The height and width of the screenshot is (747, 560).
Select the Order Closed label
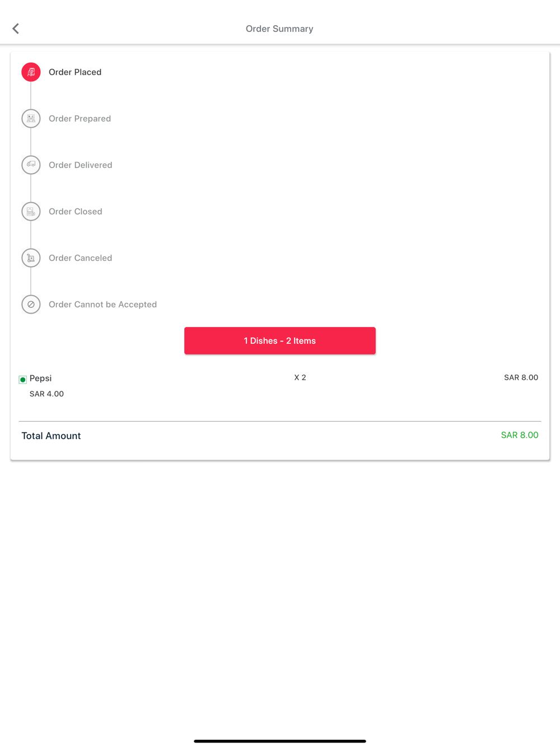coord(75,212)
